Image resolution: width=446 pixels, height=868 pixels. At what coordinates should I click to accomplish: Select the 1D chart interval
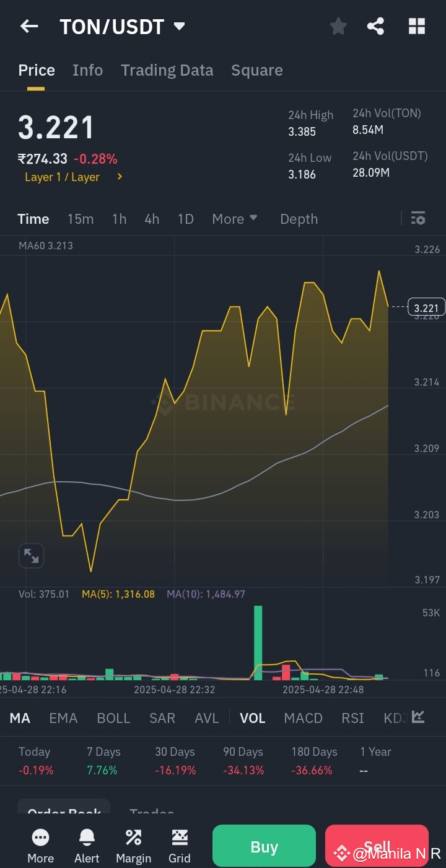186,219
